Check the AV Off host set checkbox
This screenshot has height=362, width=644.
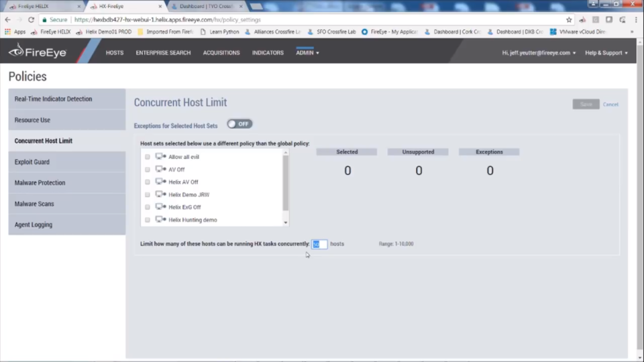[148, 170]
